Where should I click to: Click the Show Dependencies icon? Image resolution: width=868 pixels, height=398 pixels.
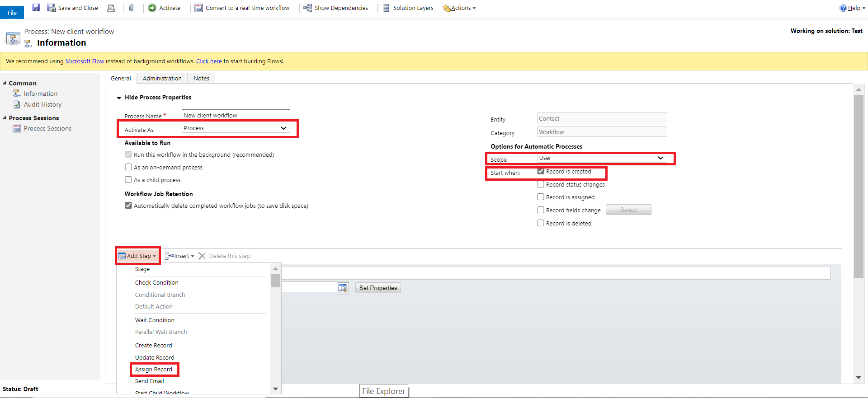[308, 8]
